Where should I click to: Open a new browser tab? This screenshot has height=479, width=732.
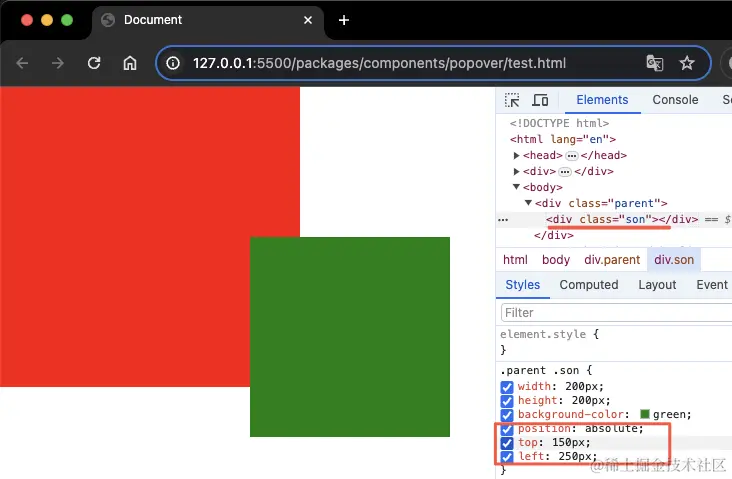tap(344, 20)
